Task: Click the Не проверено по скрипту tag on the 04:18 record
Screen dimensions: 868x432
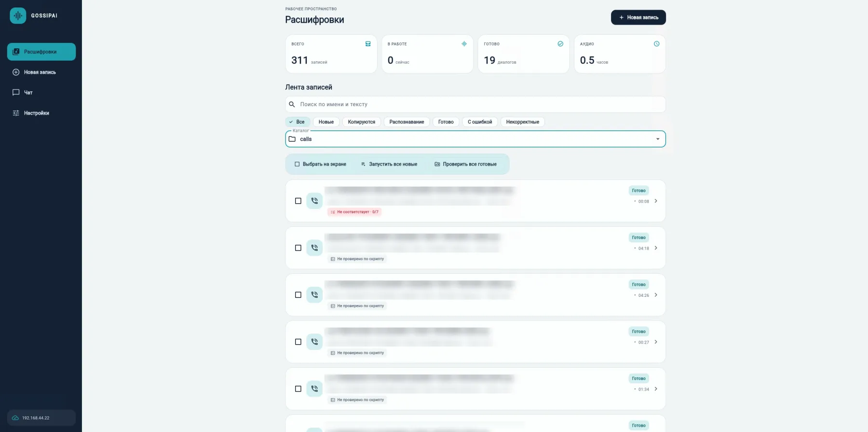Action: [x=357, y=259]
